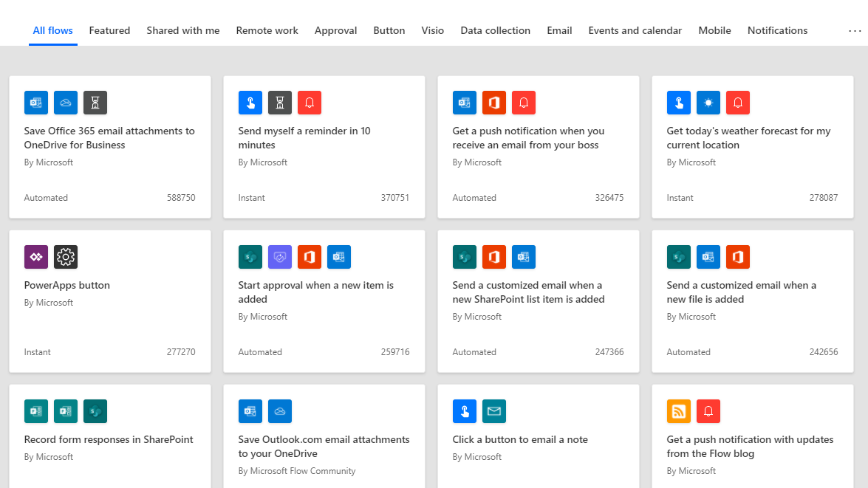Viewport: 868px width, 488px height.
Task: Switch to the Featured tab
Action: click(109, 31)
